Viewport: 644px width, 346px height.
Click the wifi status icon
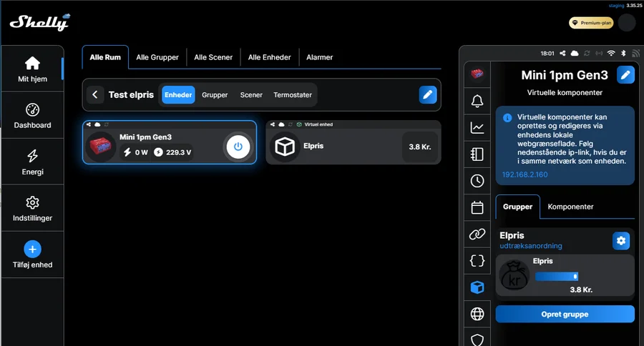click(611, 54)
